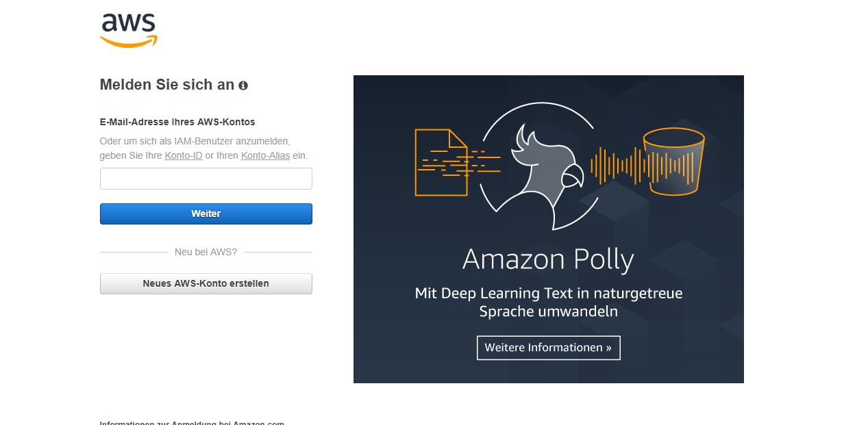Screen dimensions: 868x425
Task: Click the Melden Sie sich an heading
Action: click(x=167, y=85)
